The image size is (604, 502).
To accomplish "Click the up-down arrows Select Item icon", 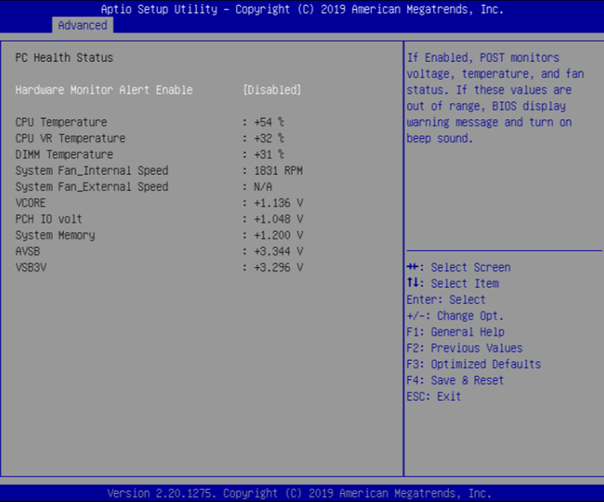I will [412, 284].
